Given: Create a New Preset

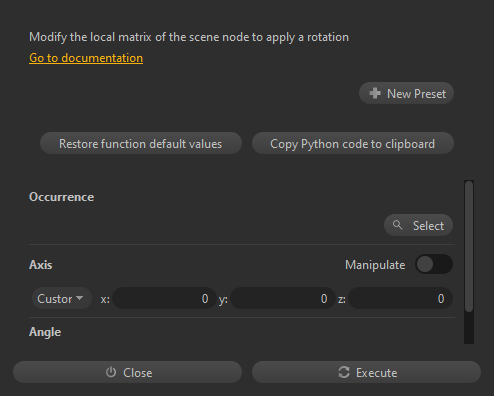Looking at the screenshot, I should click(406, 93).
